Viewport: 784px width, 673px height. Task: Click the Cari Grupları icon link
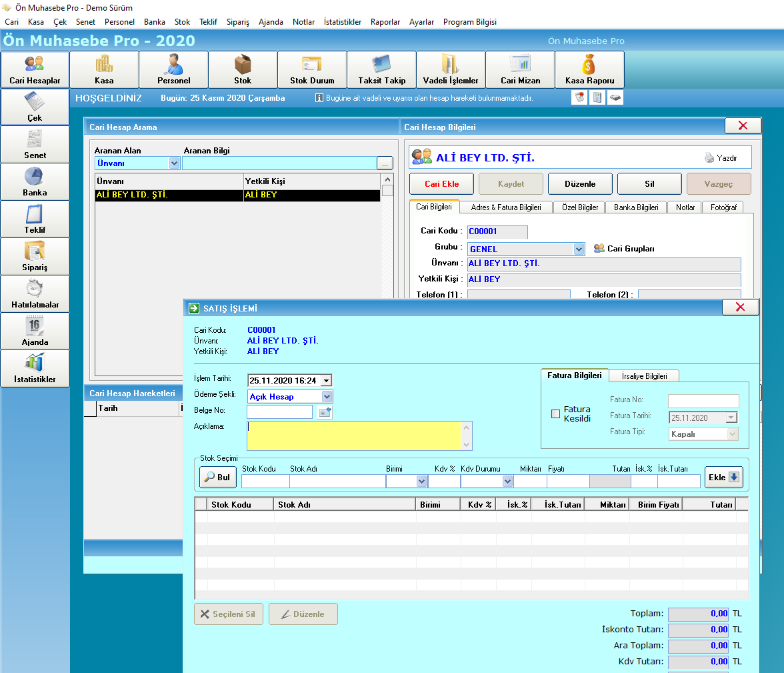(599, 248)
